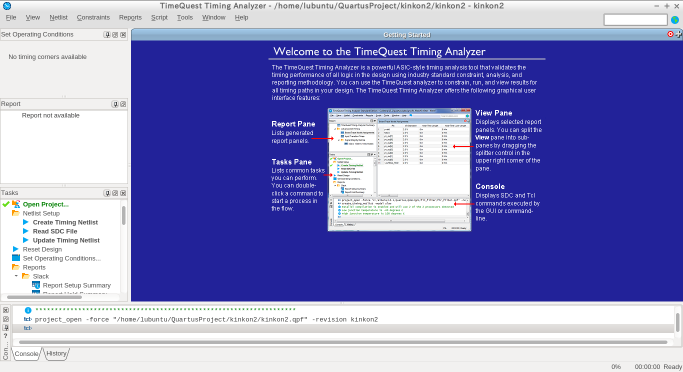Switch to the History tab
This screenshot has height=372, width=683.
(56, 354)
